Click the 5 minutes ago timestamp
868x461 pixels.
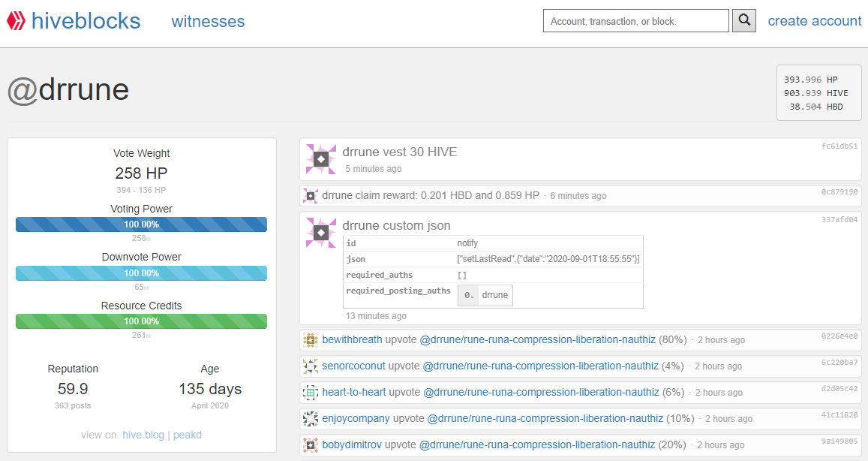pos(374,168)
